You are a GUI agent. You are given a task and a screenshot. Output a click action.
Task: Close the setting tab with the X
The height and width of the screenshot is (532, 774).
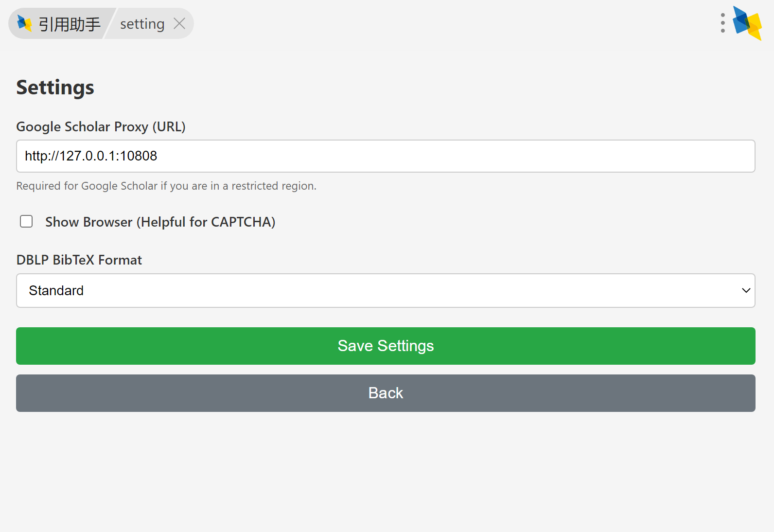(179, 23)
